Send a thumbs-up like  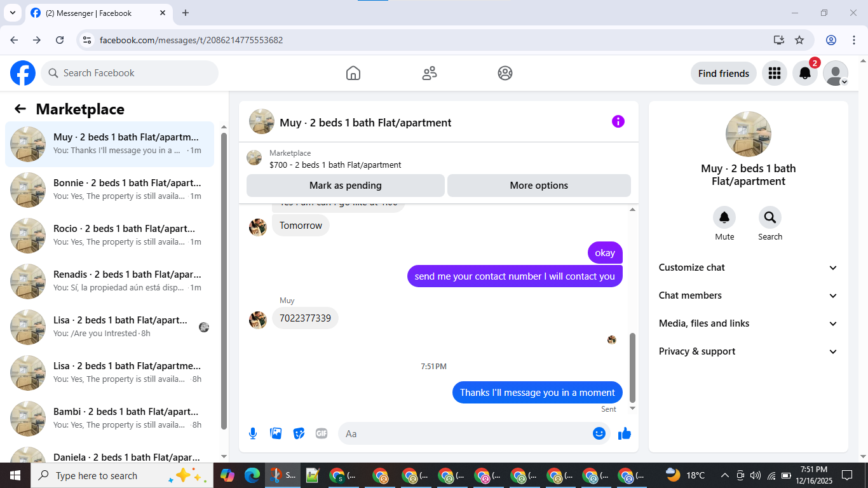(625, 433)
